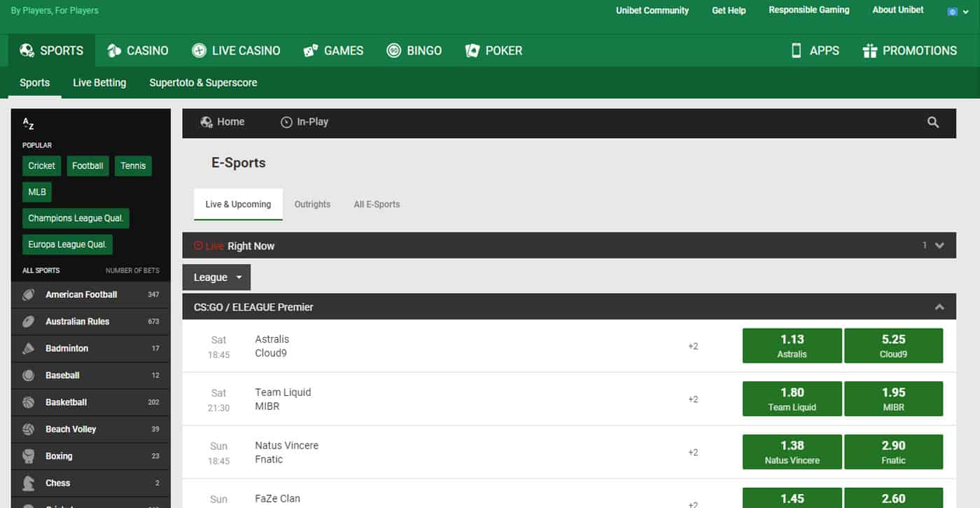The image size is (980, 508).
Task: Expand the Live Right Now section chevron
Action: (x=939, y=246)
